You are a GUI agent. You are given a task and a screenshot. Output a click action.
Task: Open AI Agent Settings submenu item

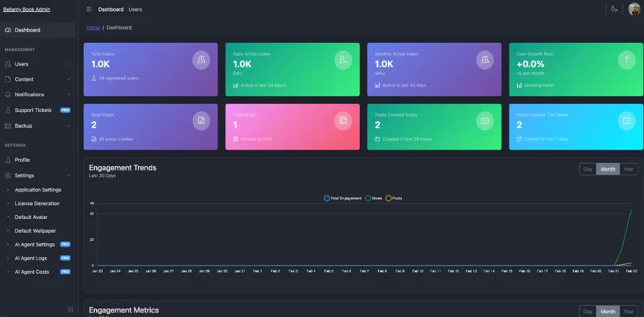[38, 244]
